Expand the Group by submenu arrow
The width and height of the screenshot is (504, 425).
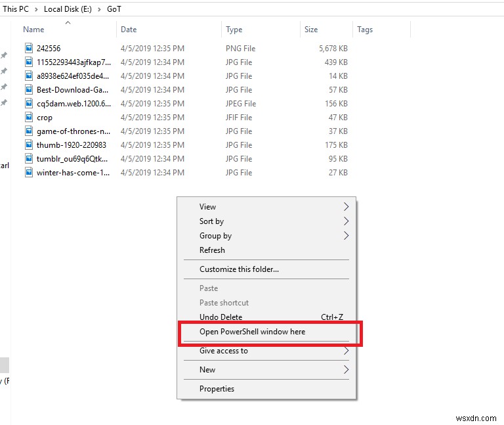[346, 236]
